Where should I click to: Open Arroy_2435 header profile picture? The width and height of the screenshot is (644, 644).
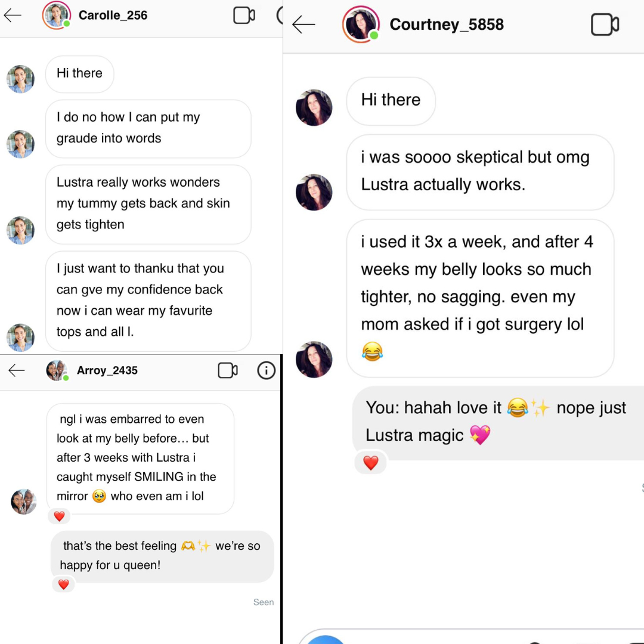click(x=57, y=370)
